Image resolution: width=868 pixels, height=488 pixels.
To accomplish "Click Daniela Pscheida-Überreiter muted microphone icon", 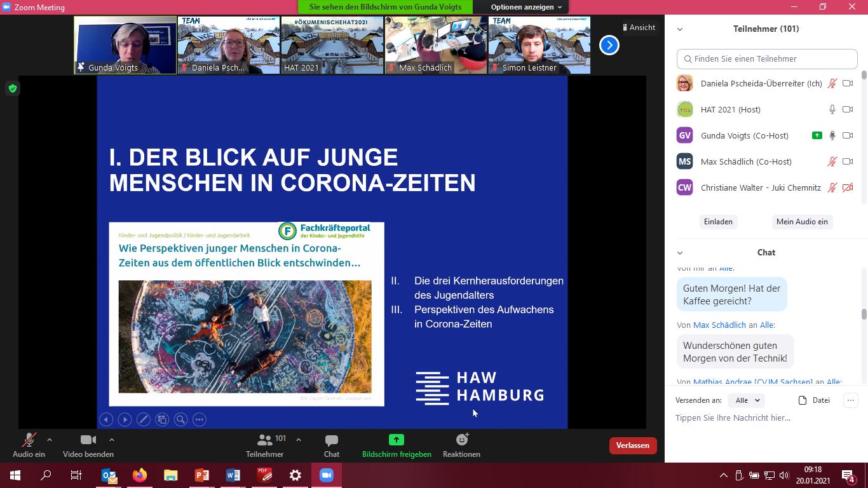I will (x=832, y=83).
